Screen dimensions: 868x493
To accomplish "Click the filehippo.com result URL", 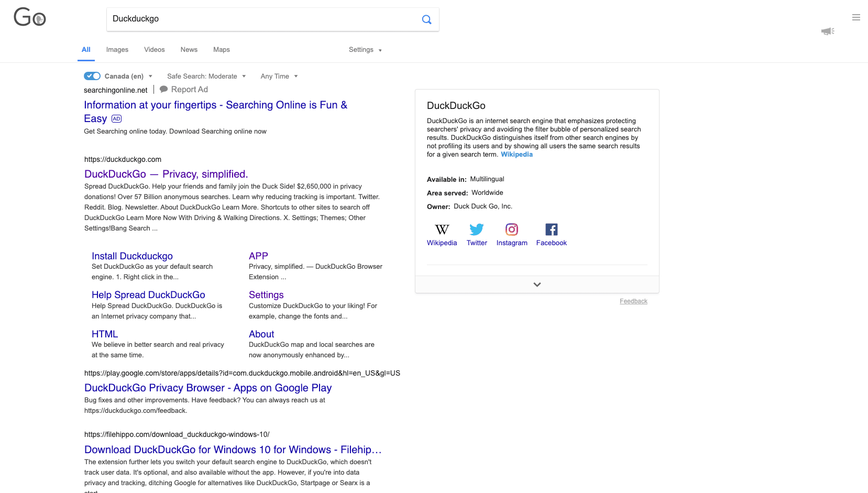I will [x=177, y=434].
